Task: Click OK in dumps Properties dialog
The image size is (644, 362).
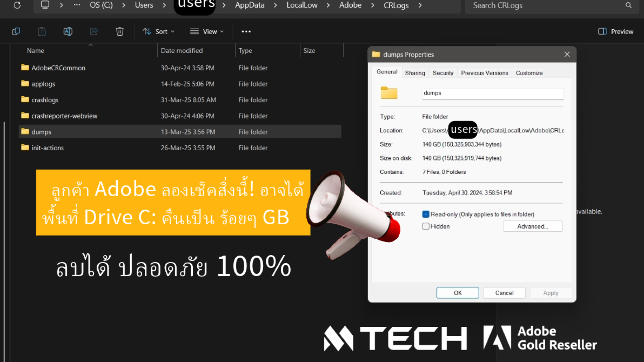Action: [458, 293]
